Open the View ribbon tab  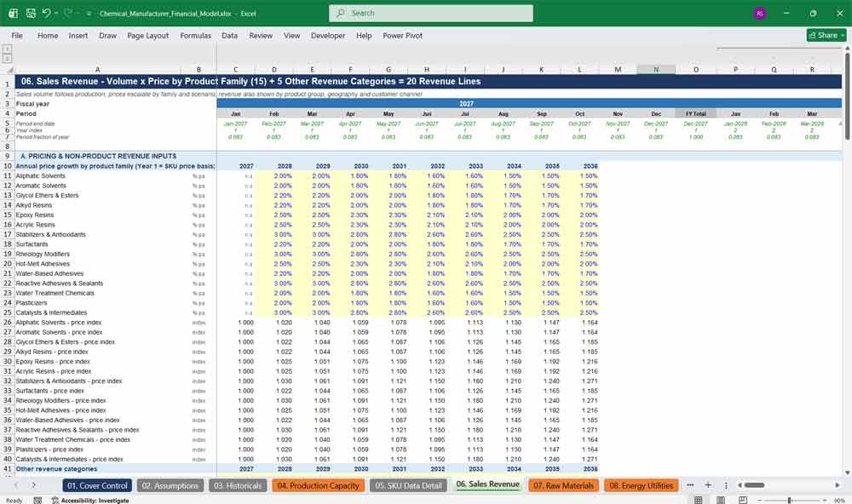291,35
